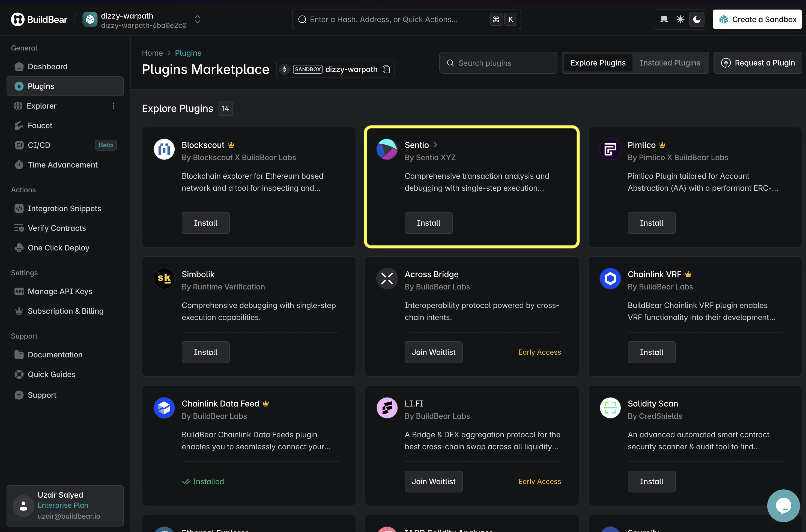The height and width of the screenshot is (532, 806).
Task: Click Early Access label on Across Bridge
Action: click(539, 352)
